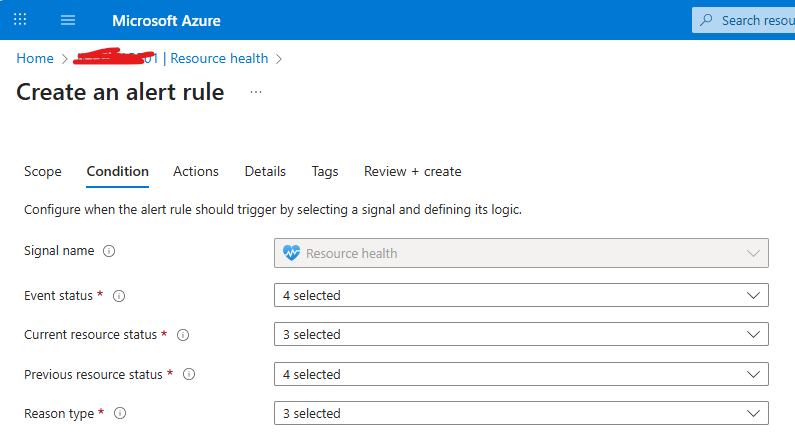Focus the Search resources input box
Screen dimensions: 795x432
tap(744, 20)
